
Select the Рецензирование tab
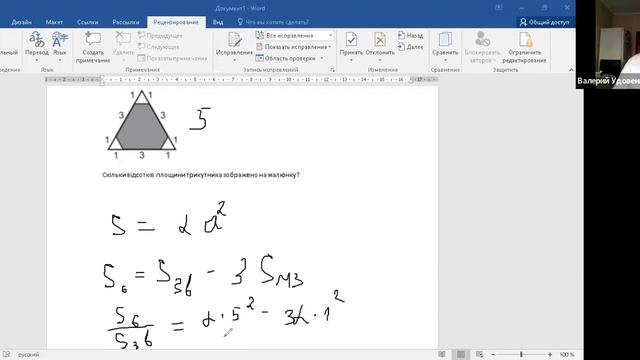(176, 22)
